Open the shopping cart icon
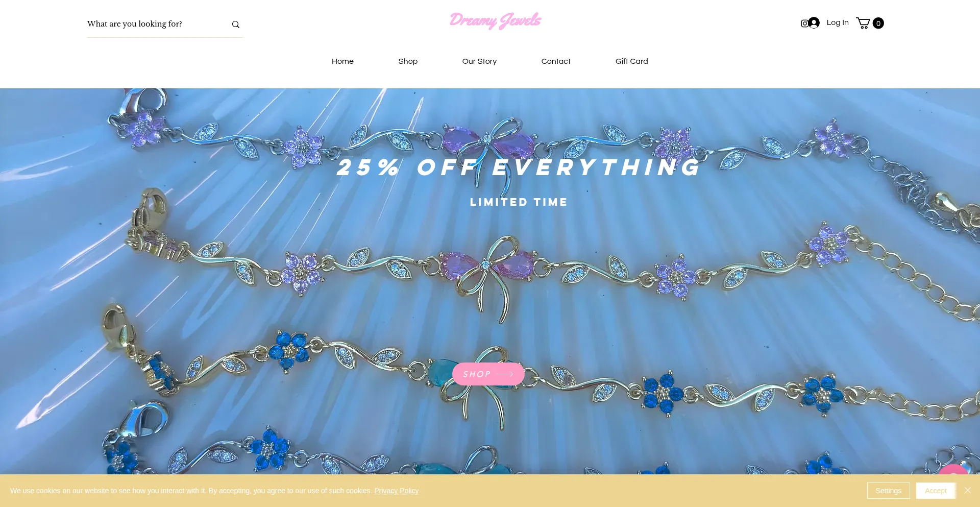The image size is (980, 507). click(x=863, y=23)
